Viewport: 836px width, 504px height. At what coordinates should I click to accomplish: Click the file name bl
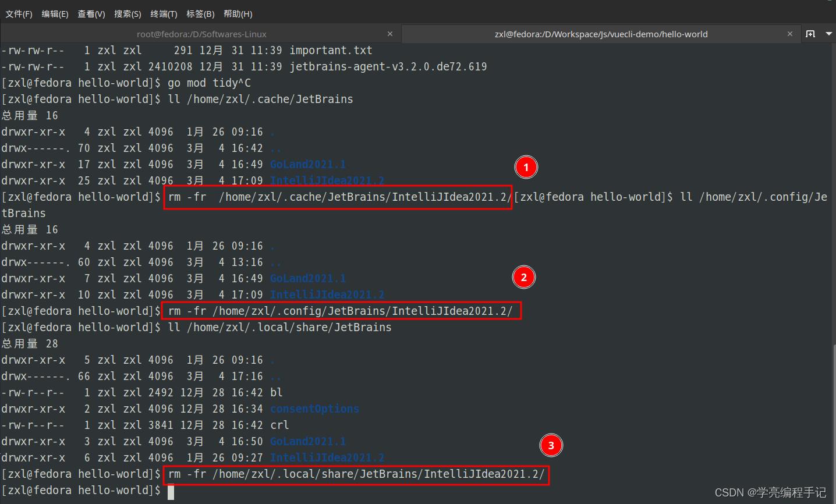[277, 393]
